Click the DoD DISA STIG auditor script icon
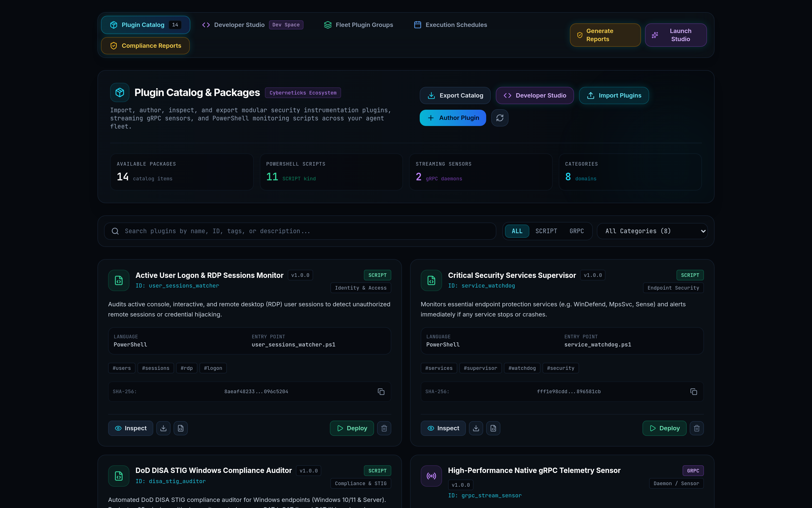812x508 pixels. pyautogui.click(x=119, y=476)
